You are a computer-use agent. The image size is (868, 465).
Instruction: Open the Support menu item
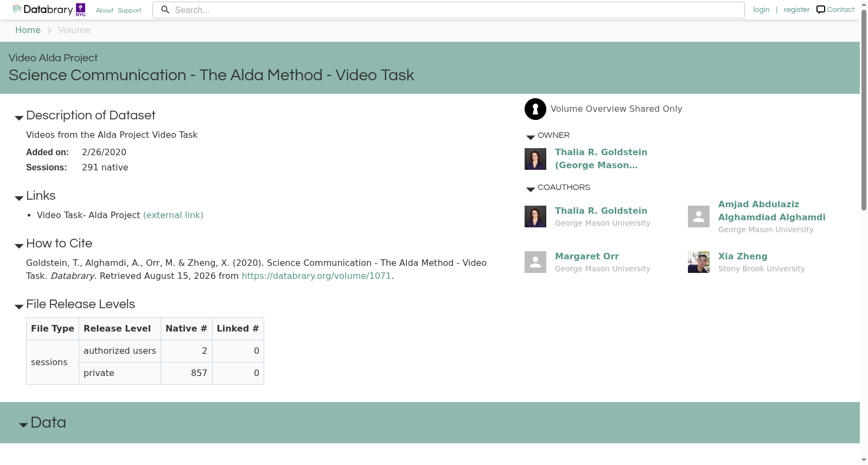130,10
